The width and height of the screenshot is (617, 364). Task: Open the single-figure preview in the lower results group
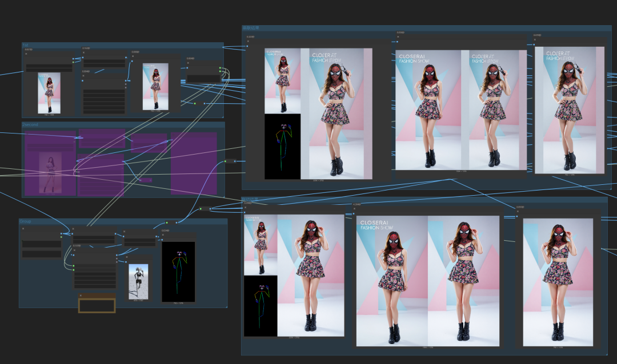point(558,282)
